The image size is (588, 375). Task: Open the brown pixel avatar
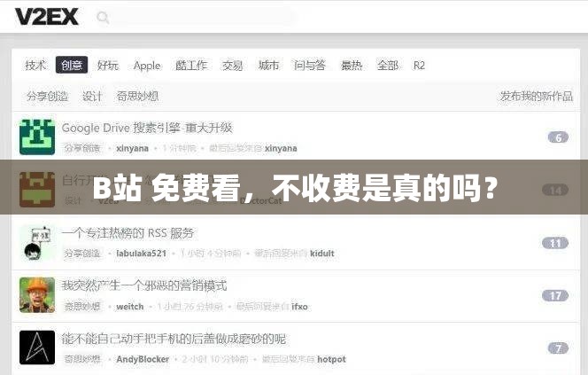click(37, 190)
